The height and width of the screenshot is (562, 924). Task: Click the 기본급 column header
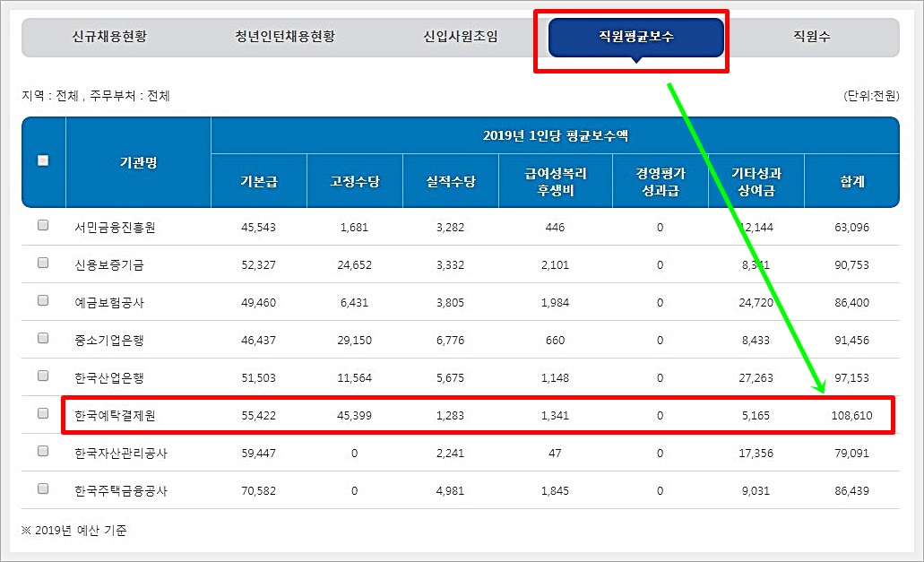coord(259,181)
